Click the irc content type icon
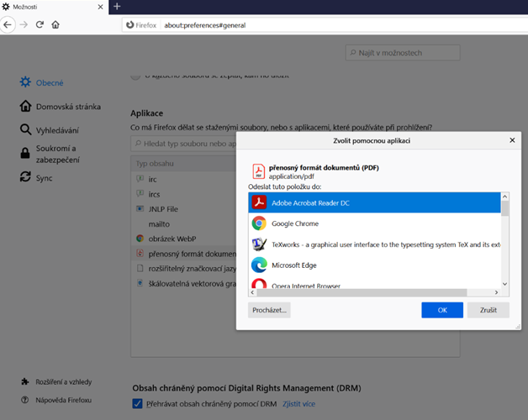Image resolution: width=528 pixels, height=420 pixels. [140, 179]
